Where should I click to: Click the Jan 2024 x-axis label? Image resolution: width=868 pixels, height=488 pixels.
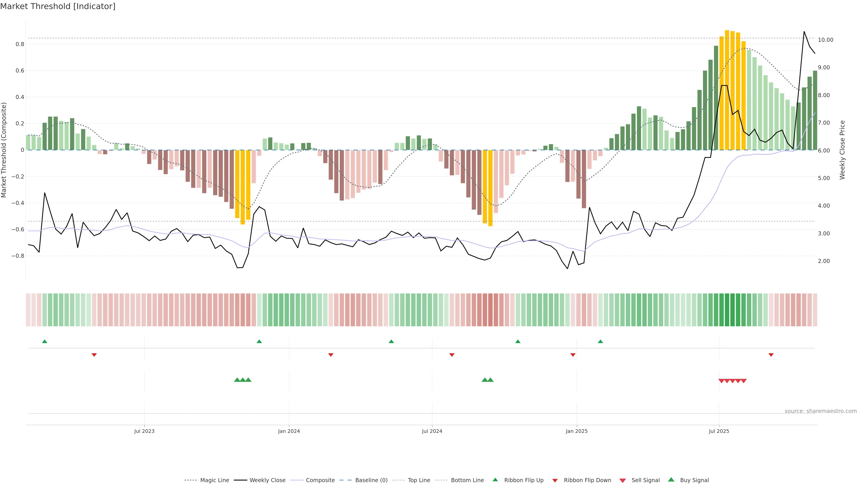pos(289,431)
